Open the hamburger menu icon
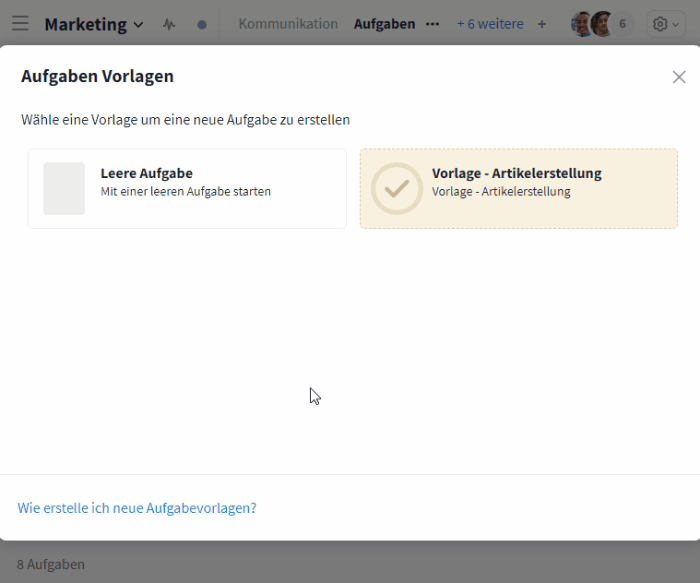 click(20, 24)
